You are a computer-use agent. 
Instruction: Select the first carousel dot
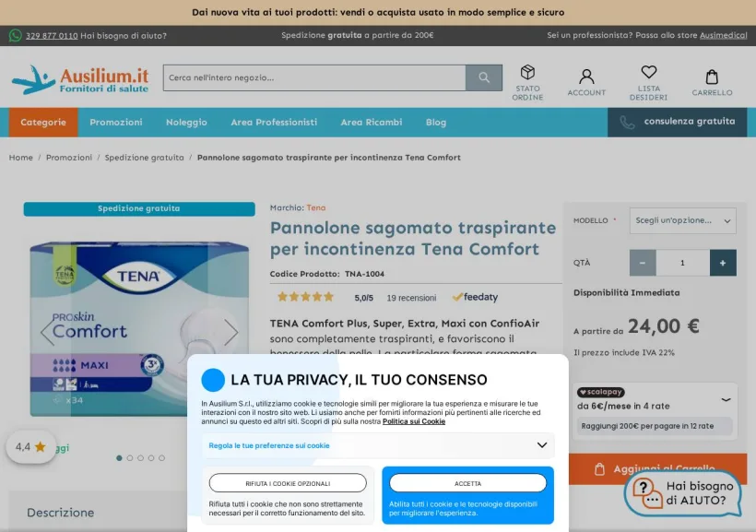[x=119, y=457]
